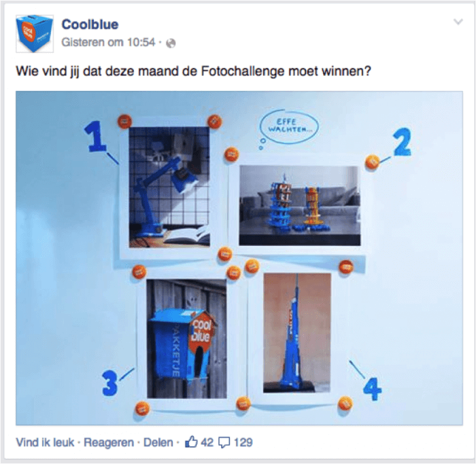Click photo 1 of the blue lamp
This screenshot has height=464, width=476.
point(169,187)
